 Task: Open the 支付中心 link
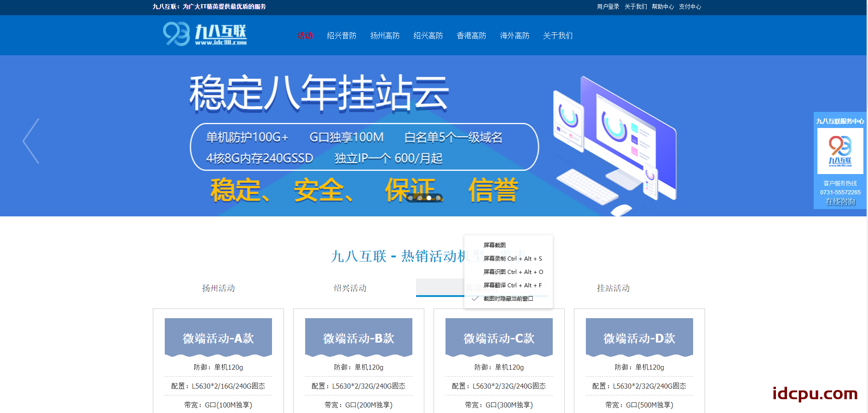(x=690, y=6)
